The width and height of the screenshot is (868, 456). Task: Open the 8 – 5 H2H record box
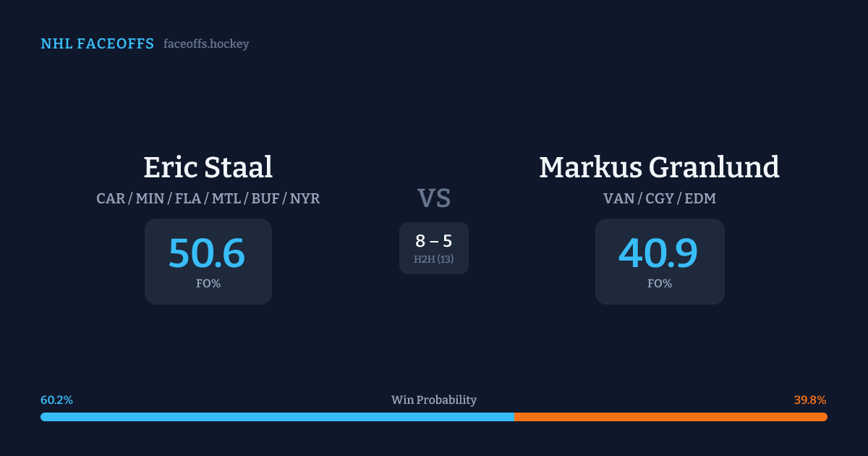click(434, 248)
